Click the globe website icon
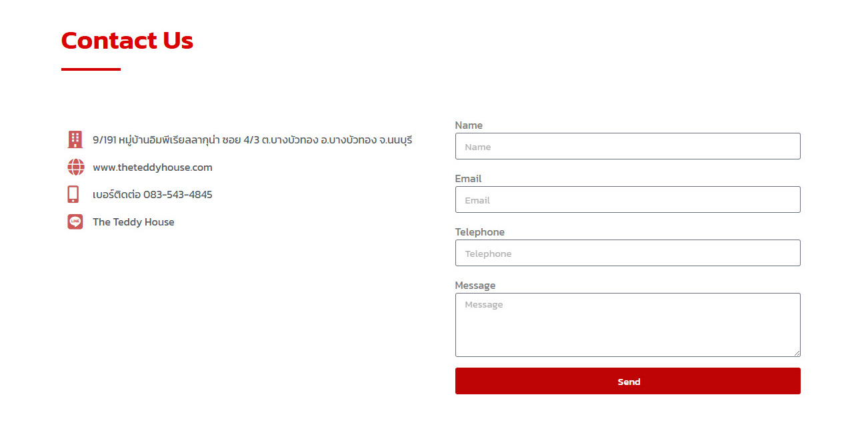 75,167
